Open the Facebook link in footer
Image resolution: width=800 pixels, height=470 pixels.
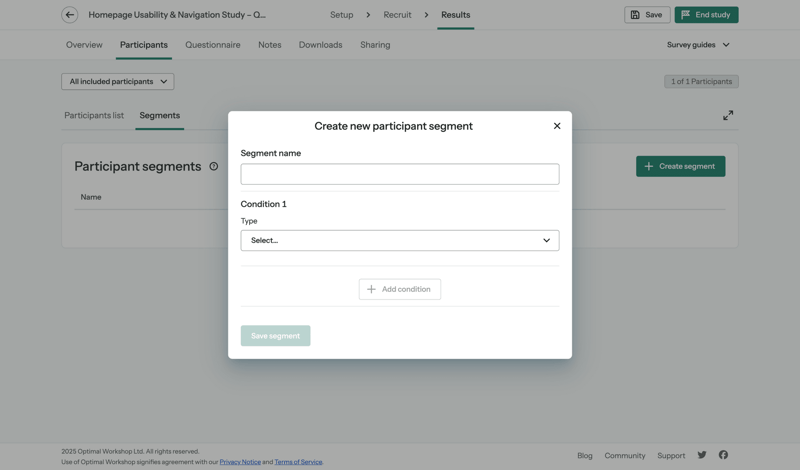pos(723,455)
